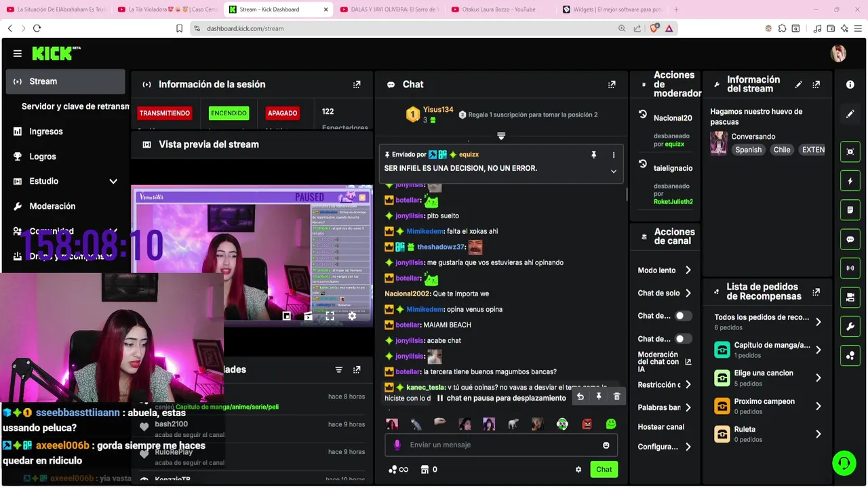Click the Spanish tag chip
Image resolution: width=868 pixels, height=488 pixels.
[x=749, y=150]
